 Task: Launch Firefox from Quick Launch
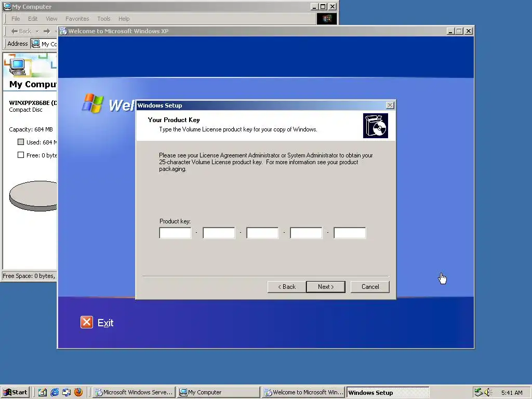[78, 392]
